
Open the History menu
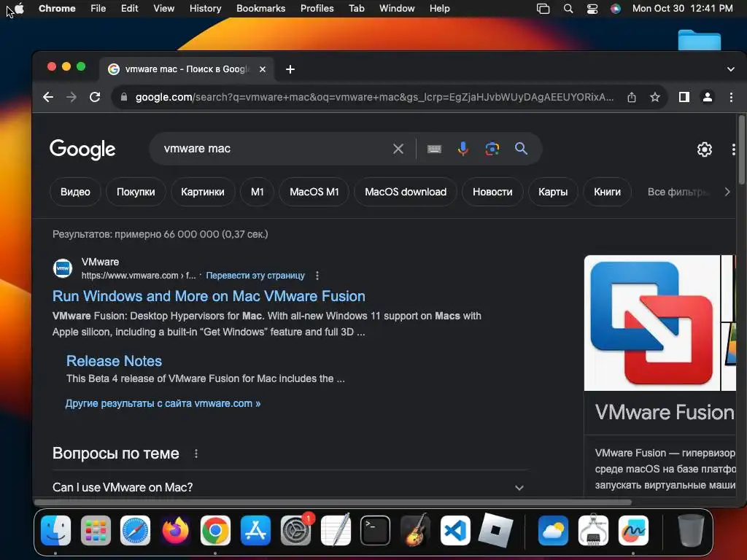click(205, 9)
